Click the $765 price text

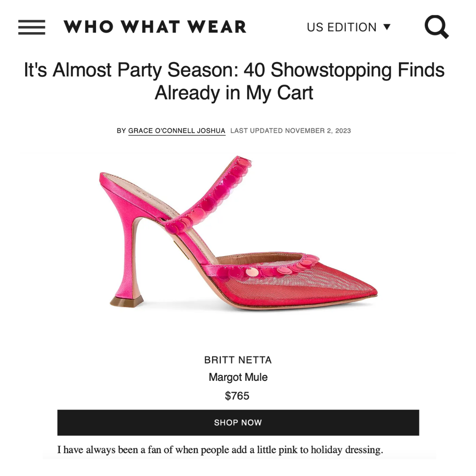[238, 396]
